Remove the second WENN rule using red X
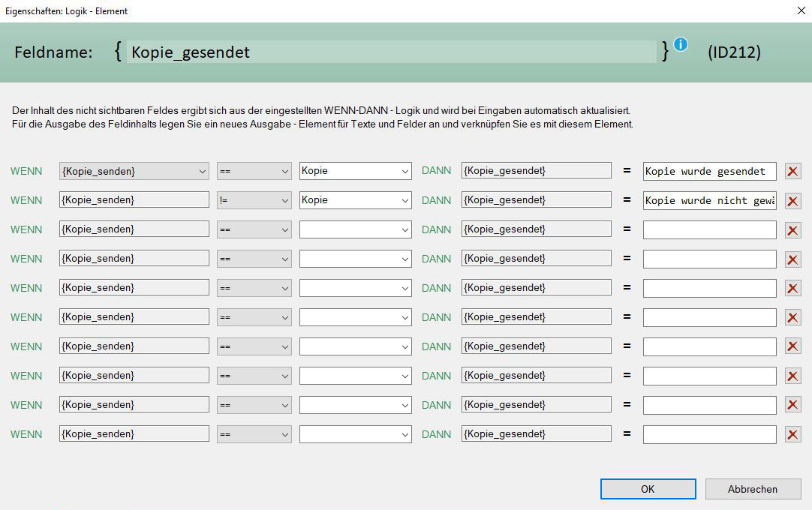Viewport: 812px width, 510px height. [x=792, y=201]
